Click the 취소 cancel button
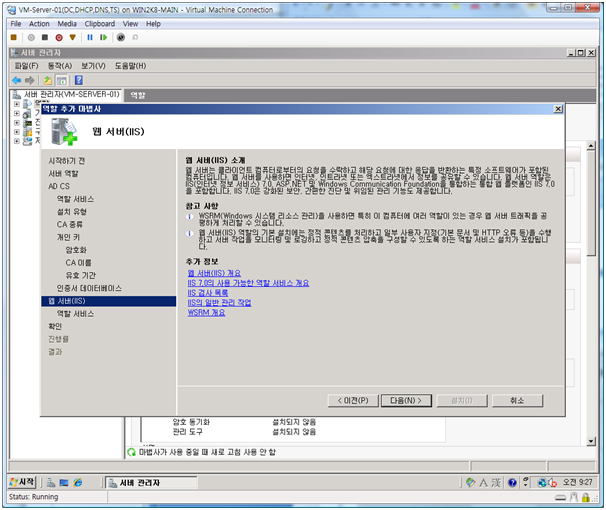The width and height of the screenshot is (606, 510). coord(517,401)
